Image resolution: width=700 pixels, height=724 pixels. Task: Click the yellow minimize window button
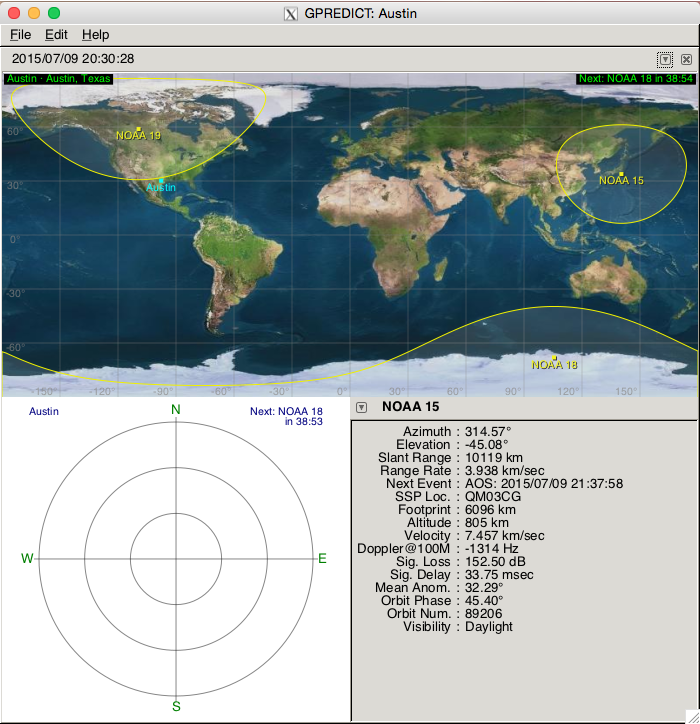point(34,13)
